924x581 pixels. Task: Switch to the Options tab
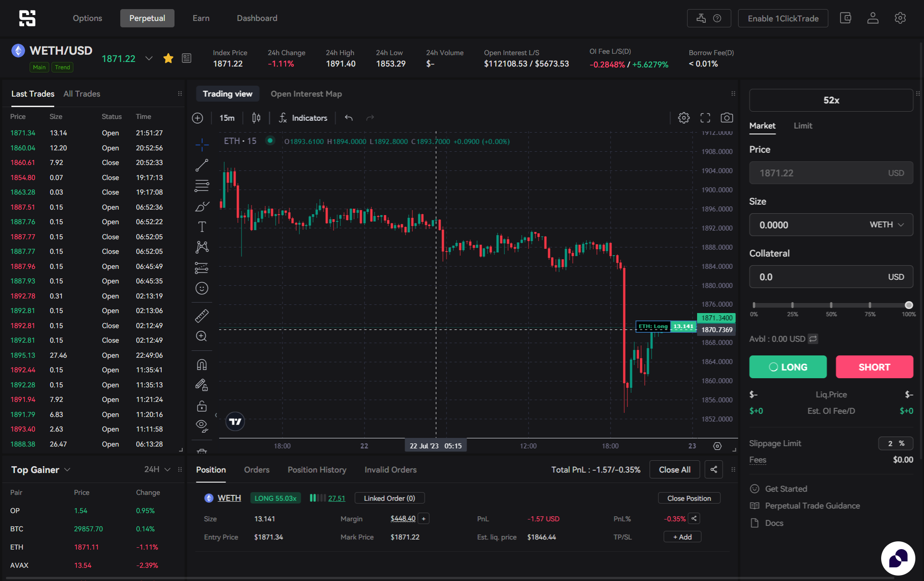coord(87,18)
